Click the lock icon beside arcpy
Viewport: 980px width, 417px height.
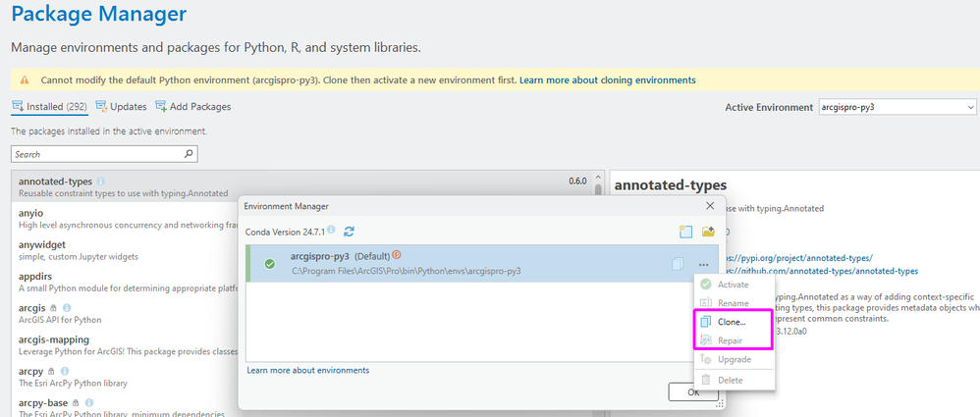pyautogui.click(x=50, y=372)
